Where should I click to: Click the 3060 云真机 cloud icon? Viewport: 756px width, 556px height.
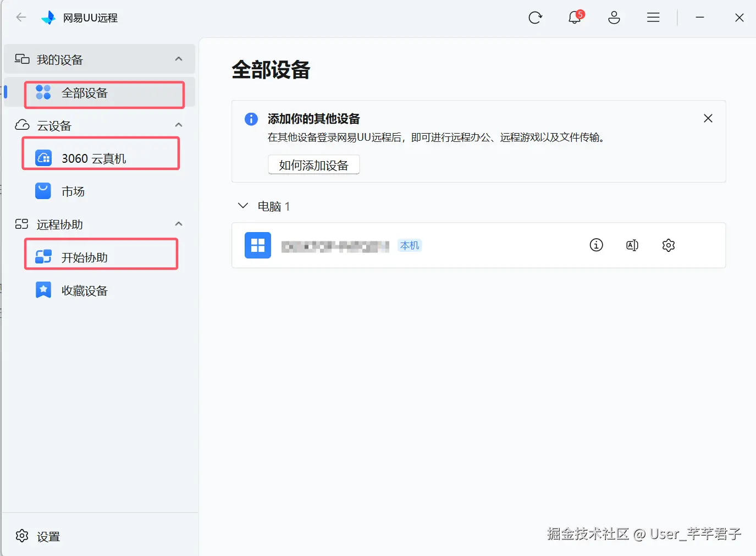43,158
